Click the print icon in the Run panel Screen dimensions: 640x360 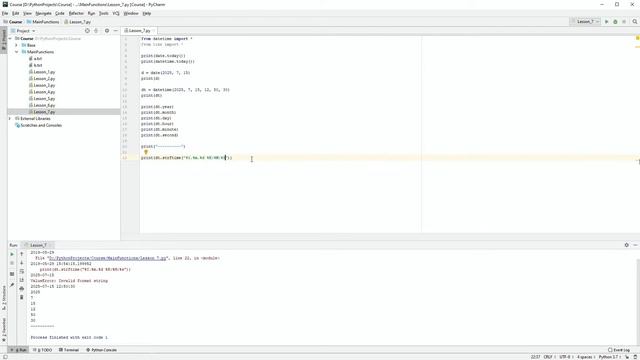(x=22, y=289)
